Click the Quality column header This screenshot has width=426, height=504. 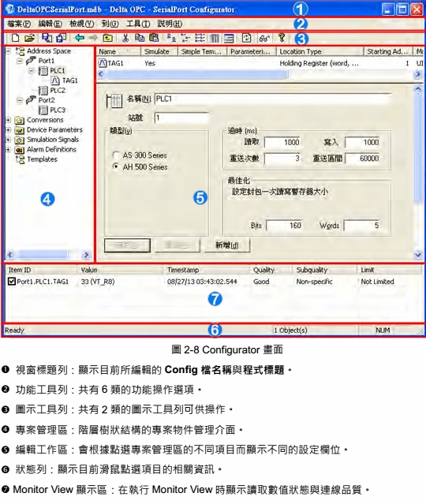pyautogui.click(x=271, y=270)
